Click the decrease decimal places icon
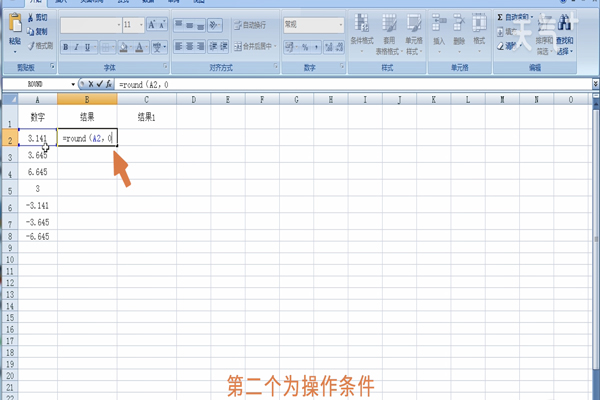600x400 pixels. pos(339,47)
